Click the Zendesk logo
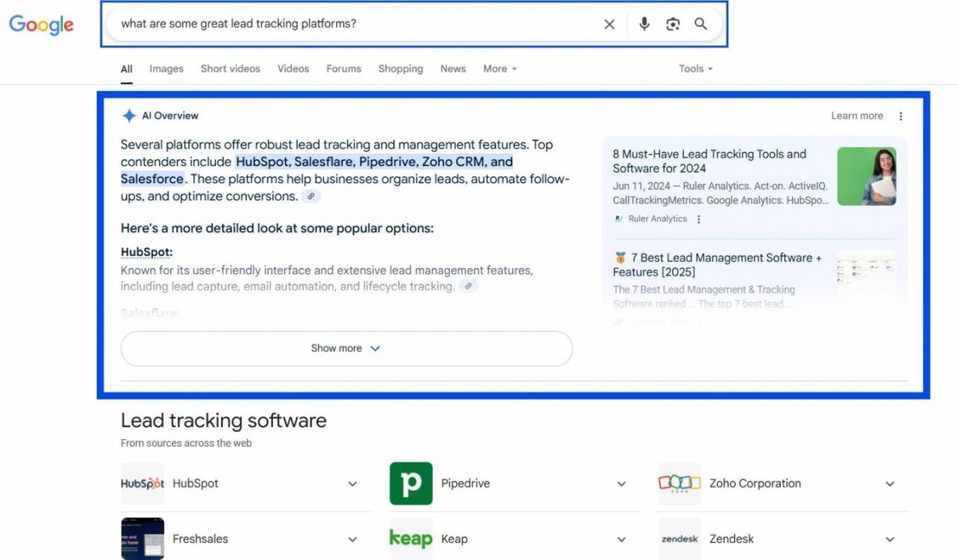This screenshot has width=957, height=560. pyautogui.click(x=680, y=539)
